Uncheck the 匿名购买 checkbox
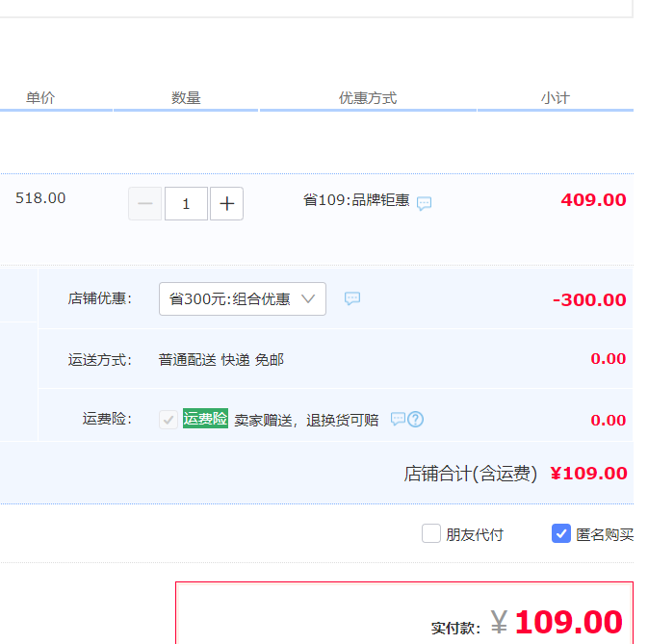 (x=561, y=533)
